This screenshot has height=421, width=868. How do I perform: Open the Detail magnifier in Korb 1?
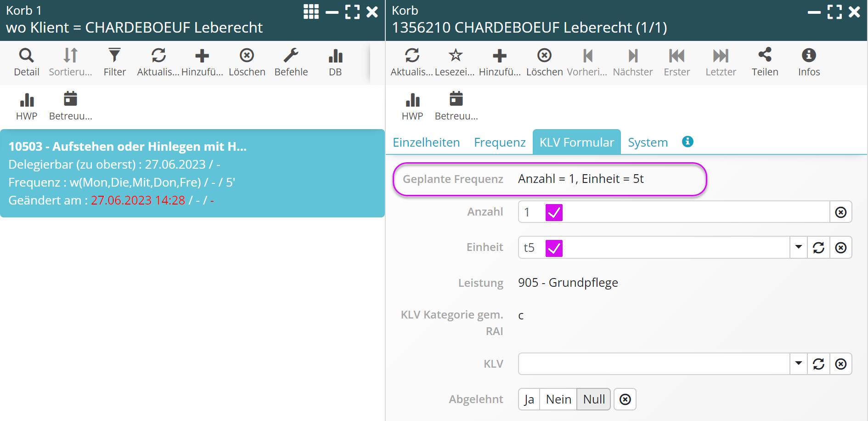(26, 62)
